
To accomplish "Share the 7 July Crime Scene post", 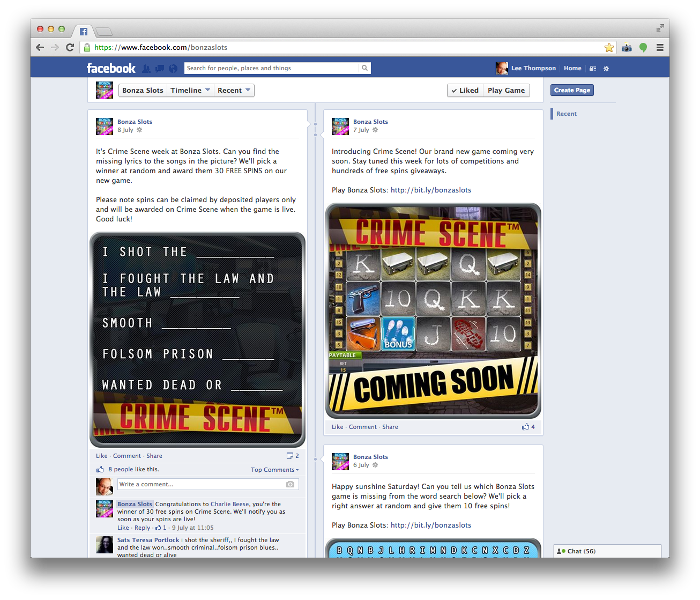I will (x=390, y=427).
